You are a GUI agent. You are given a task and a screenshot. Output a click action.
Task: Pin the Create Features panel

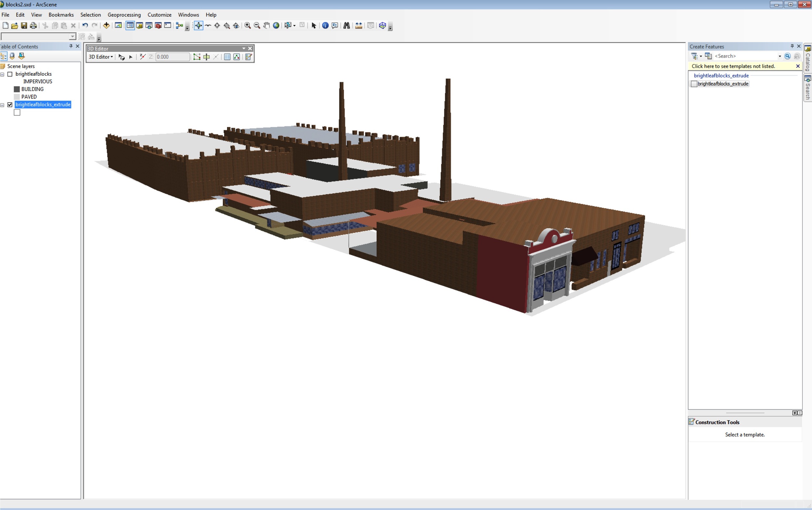coord(792,46)
